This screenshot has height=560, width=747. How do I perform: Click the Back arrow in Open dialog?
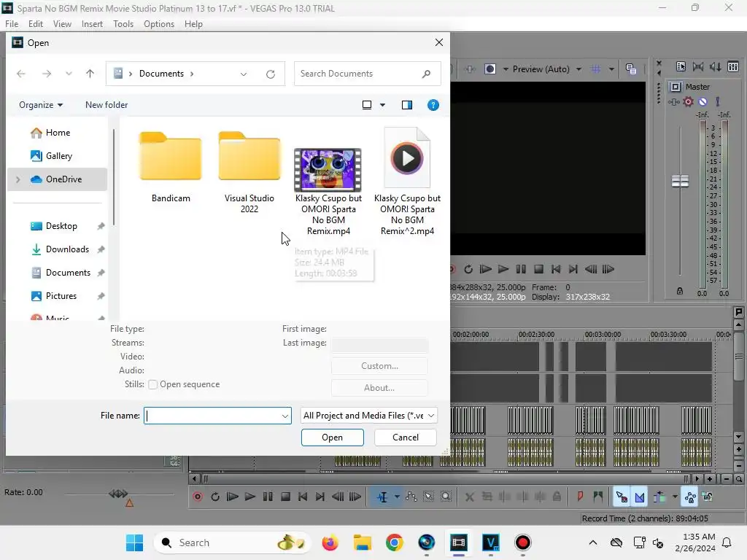[21, 74]
